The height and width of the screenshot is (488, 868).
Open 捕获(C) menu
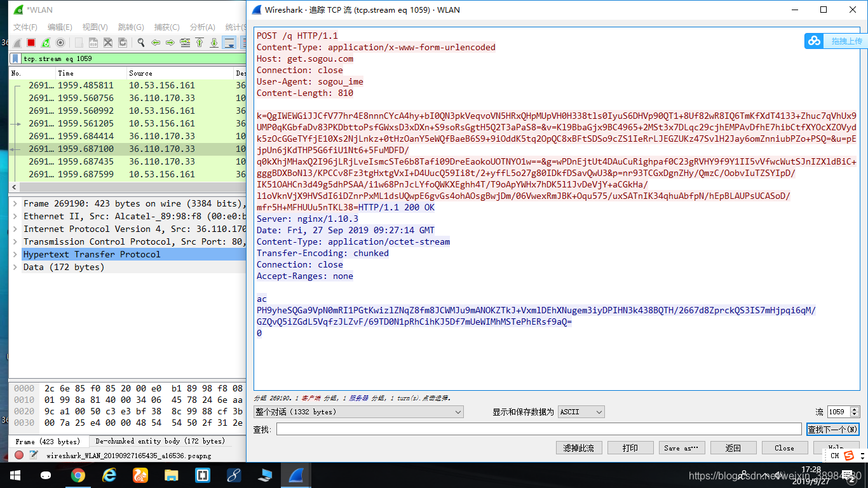point(166,27)
